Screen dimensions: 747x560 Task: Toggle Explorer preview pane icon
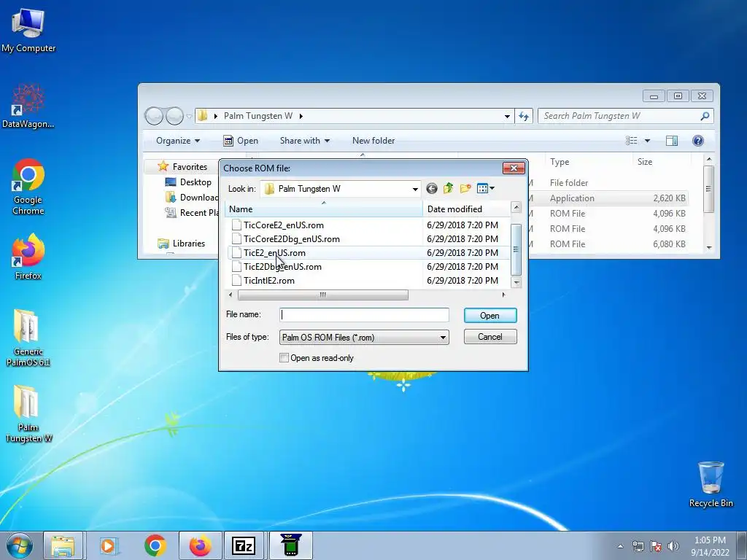pos(672,141)
